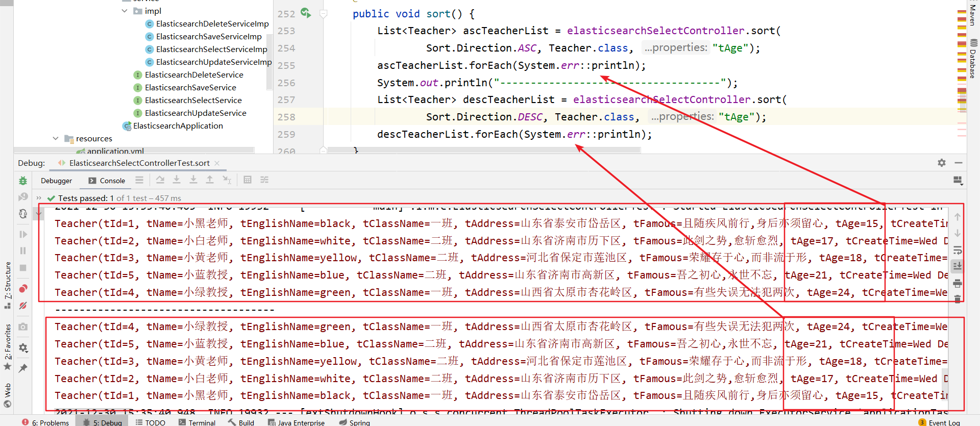This screenshot has height=426, width=980.
Task: Open the Terminal tool window
Action: pos(197,422)
